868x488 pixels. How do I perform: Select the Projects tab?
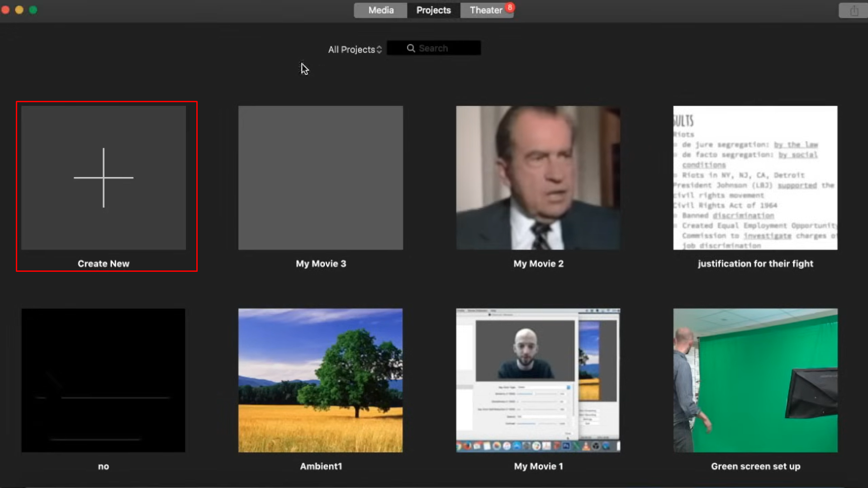(x=433, y=10)
